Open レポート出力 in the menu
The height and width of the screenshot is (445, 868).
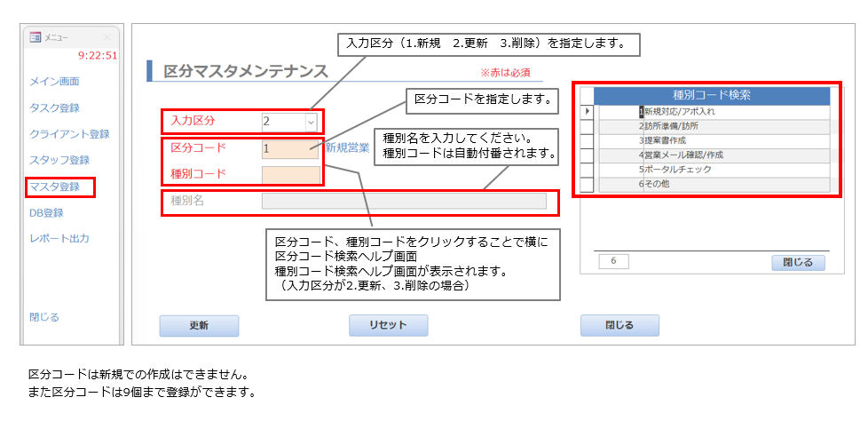click(x=59, y=238)
